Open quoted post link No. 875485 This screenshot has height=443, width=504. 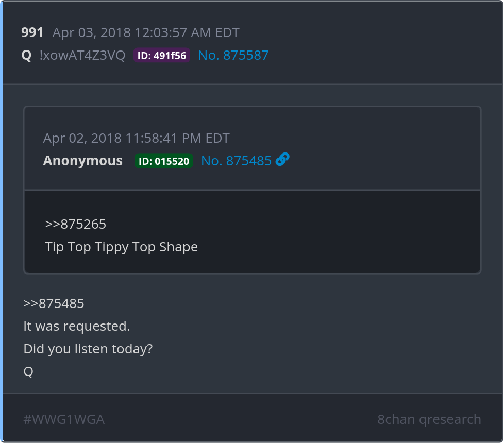tap(236, 161)
